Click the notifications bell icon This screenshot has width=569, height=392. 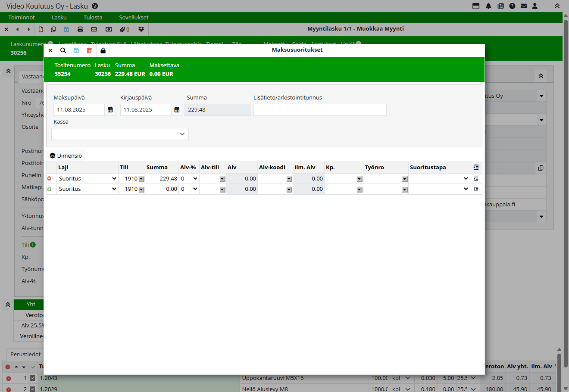point(488,6)
